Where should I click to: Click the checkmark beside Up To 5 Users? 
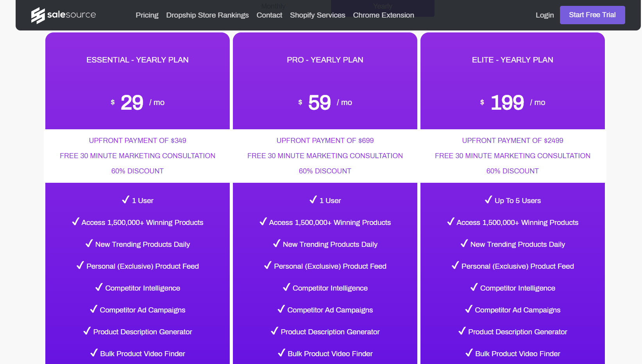point(488,200)
